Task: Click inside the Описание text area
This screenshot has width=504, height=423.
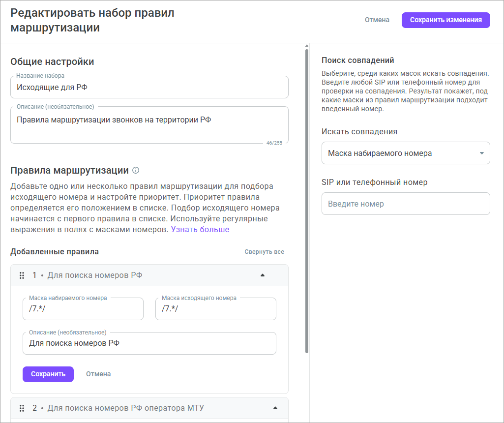Action: (149, 120)
